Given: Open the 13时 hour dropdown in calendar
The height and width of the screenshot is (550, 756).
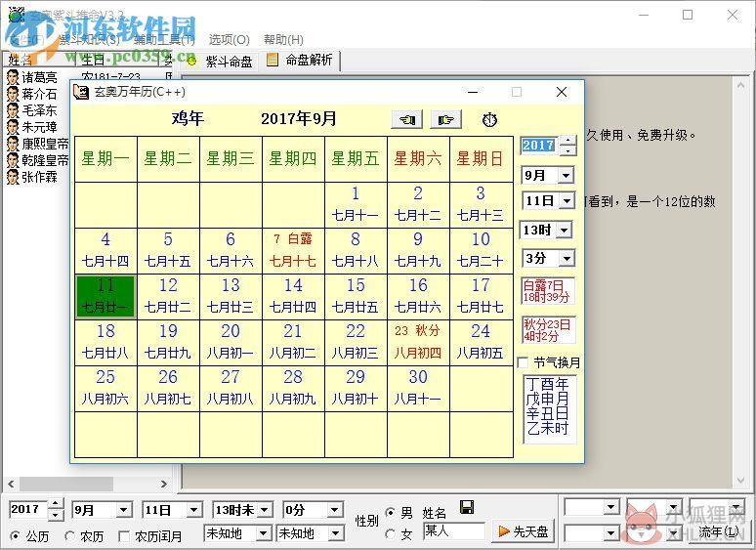Looking at the screenshot, I should 564,230.
